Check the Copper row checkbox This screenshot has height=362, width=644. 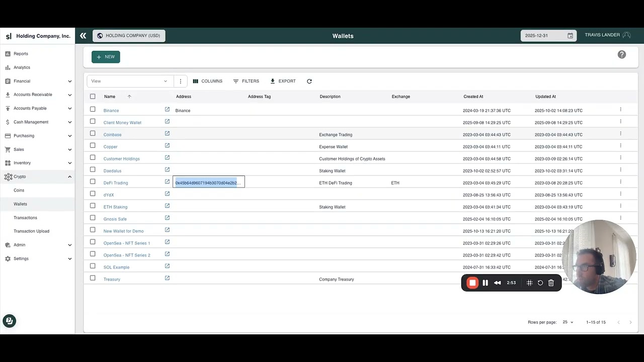(93, 145)
